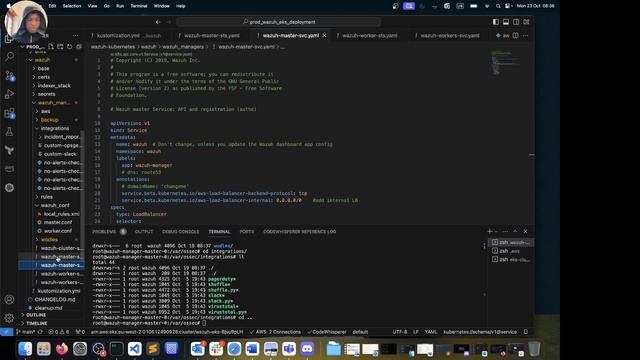The width and height of the screenshot is (640, 360).
Task: Open the DEBUG CONSOLE panel tab
Action: (x=180, y=231)
